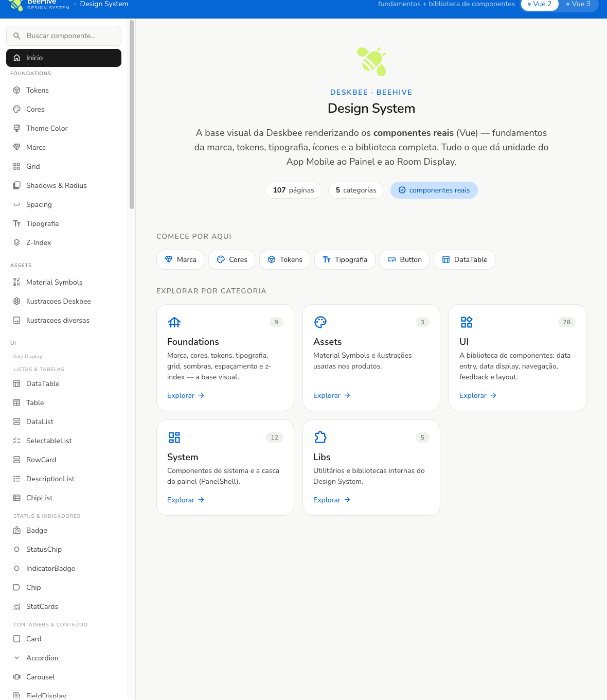Click the 107 páginas pill

[x=293, y=190]
